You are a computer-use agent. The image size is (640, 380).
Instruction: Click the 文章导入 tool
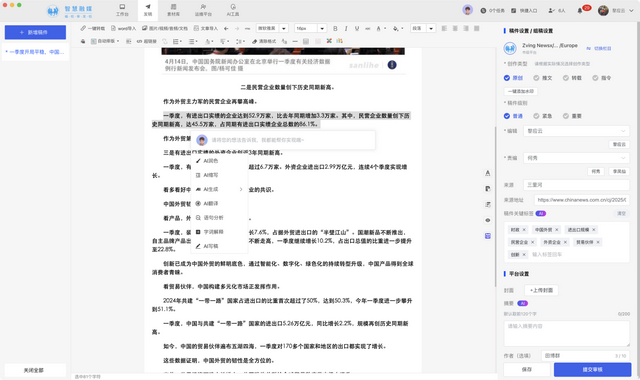pos(206,29)
